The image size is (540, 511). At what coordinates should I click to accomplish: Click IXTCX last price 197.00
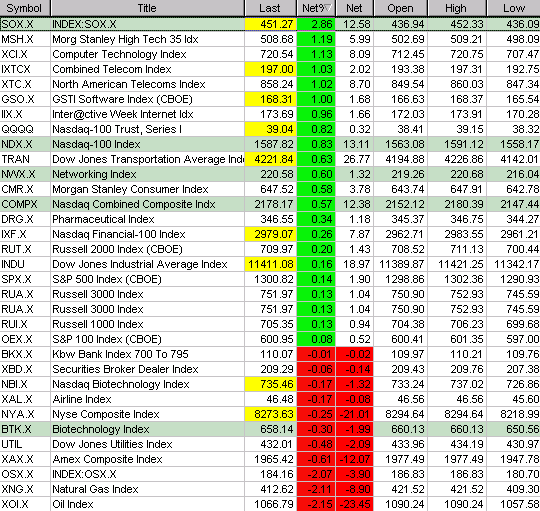[x=270, y=69]
